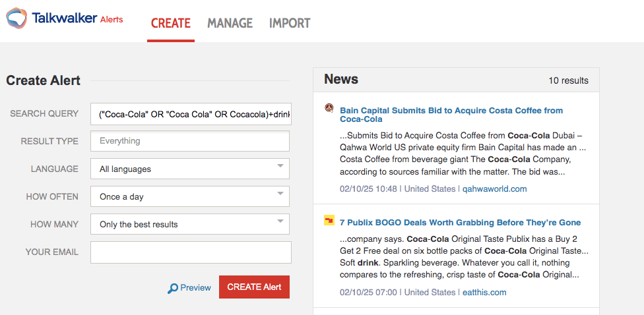This screenshot has height=315, width=644.
Task: Switch to the CREATE tab
Action: pos(170,23)
